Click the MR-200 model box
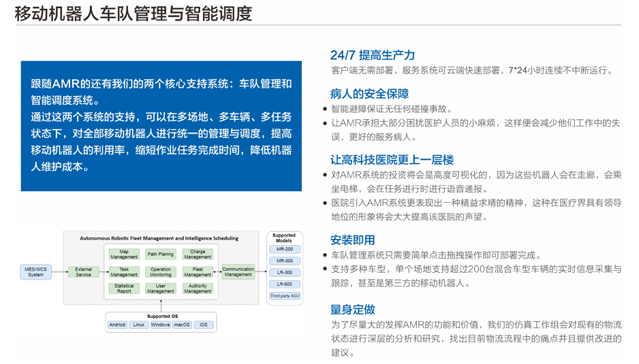Viewport: 639px width, 364px height. pos(285,249)
